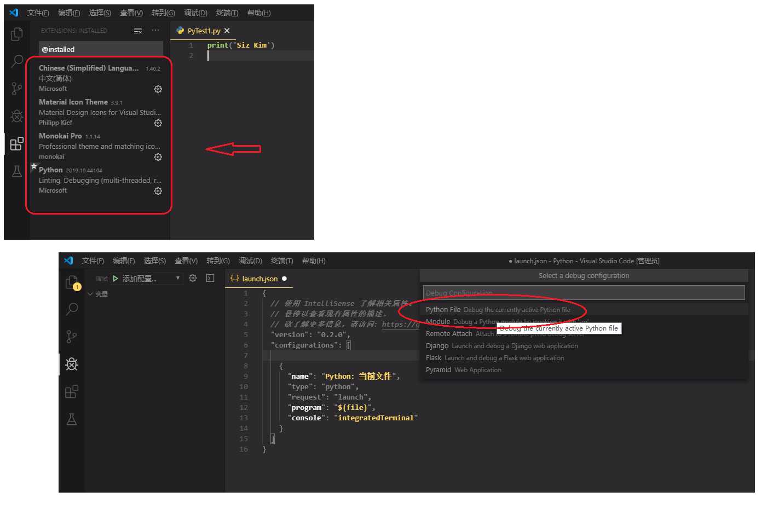Viewport: 773px width, 532px height.
Task: Open Extensions panel more actions ellipsis
Action: click(155, 31)
